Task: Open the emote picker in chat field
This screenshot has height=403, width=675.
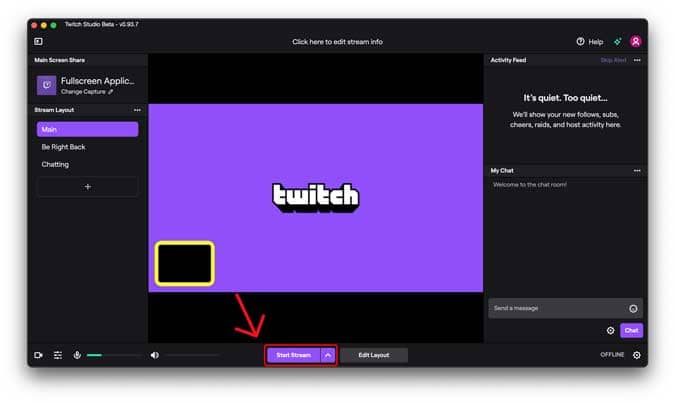Action: (x=633, y=308)
